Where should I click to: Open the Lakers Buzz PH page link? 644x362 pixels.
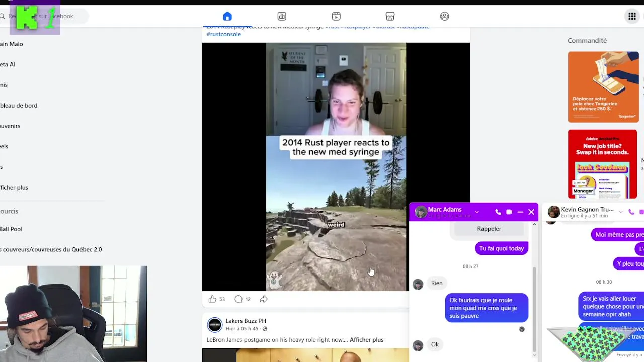[246, 321]
